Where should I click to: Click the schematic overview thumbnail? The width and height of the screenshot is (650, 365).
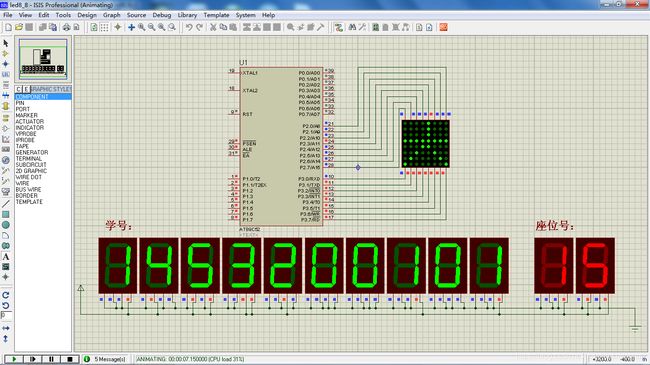click(x=43, y=59)
